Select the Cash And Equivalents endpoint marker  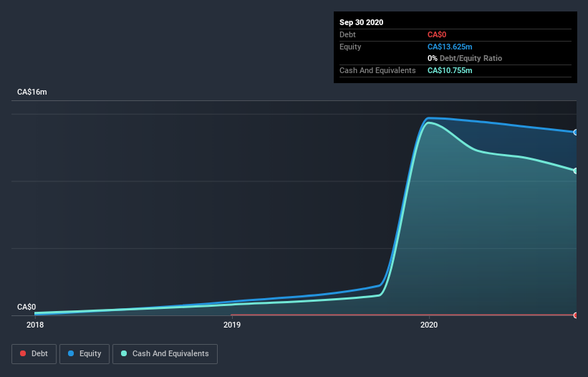tap(576, 171)
